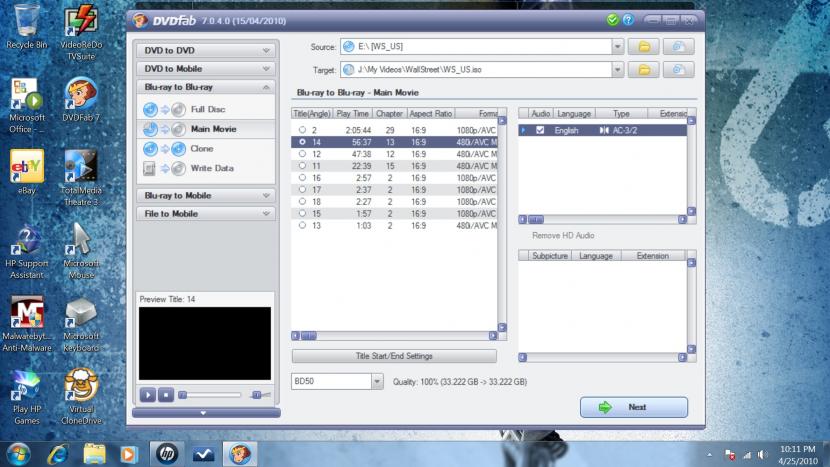Click Aspect Ratio column header

point(430,113)
